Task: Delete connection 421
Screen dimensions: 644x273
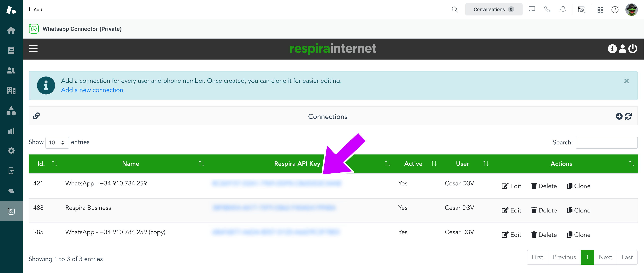Action: (544, 186)
